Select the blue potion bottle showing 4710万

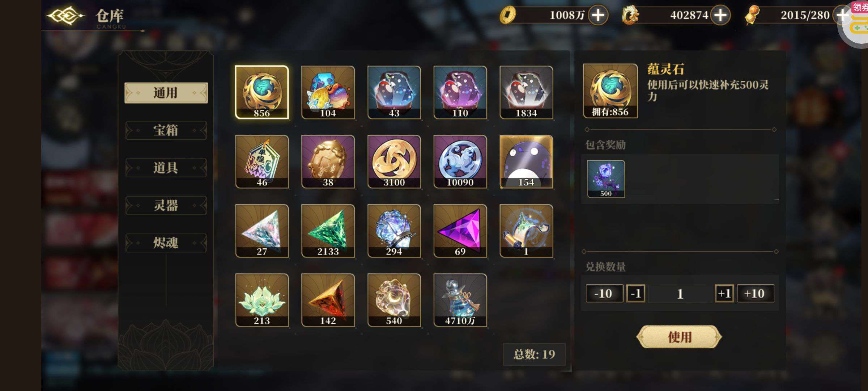pyautogui.click(x=460, y=300)
